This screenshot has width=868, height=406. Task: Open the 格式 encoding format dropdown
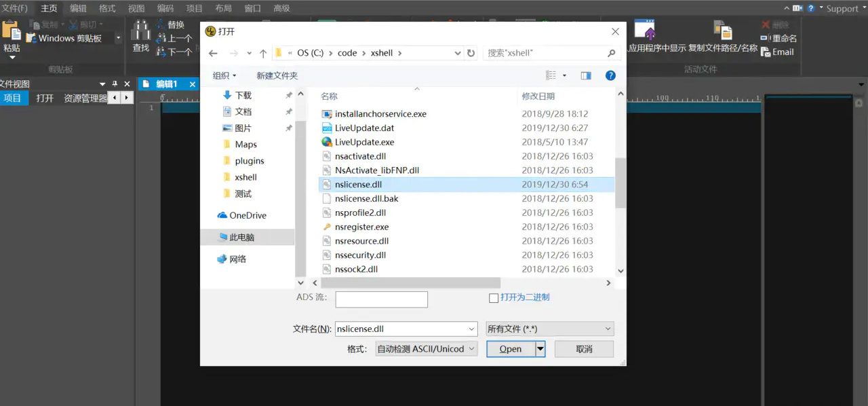click(x=427, y=349)
